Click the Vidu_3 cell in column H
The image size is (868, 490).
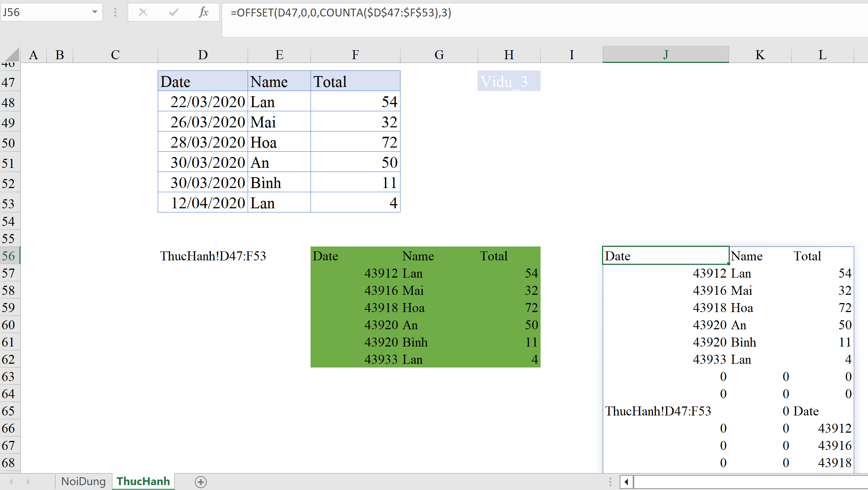[508, 81]
